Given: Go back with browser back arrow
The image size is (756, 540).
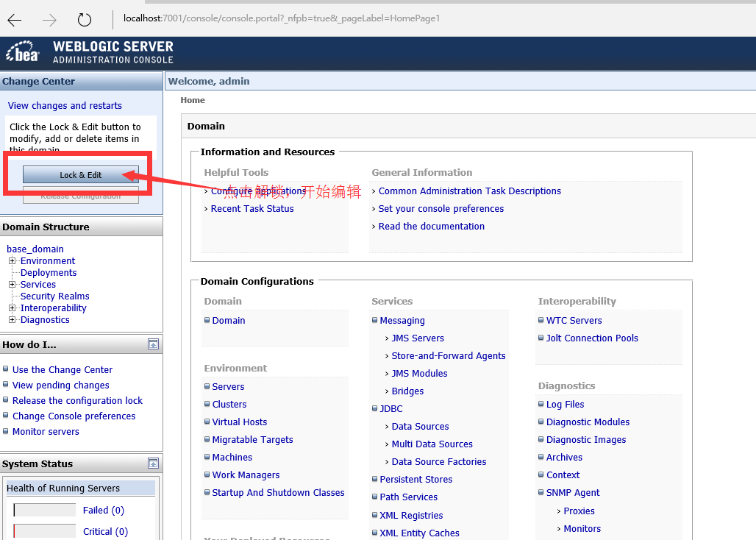Looking at the screenshot, I should coord(15,20).
